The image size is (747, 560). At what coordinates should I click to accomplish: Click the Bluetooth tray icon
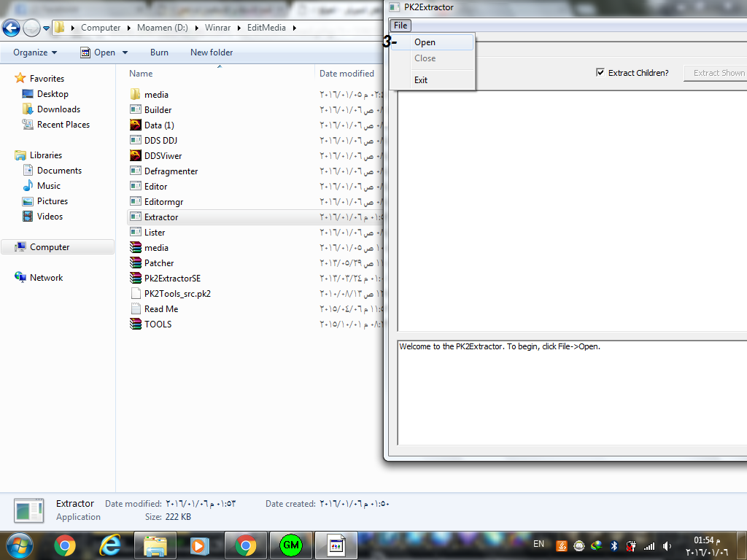[614, 546]
